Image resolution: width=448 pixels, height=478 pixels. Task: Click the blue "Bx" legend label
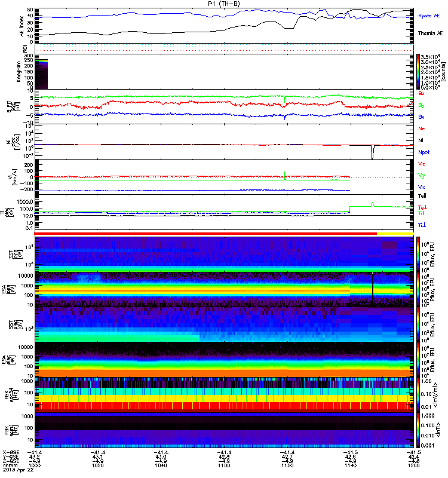tap(421, 117)
